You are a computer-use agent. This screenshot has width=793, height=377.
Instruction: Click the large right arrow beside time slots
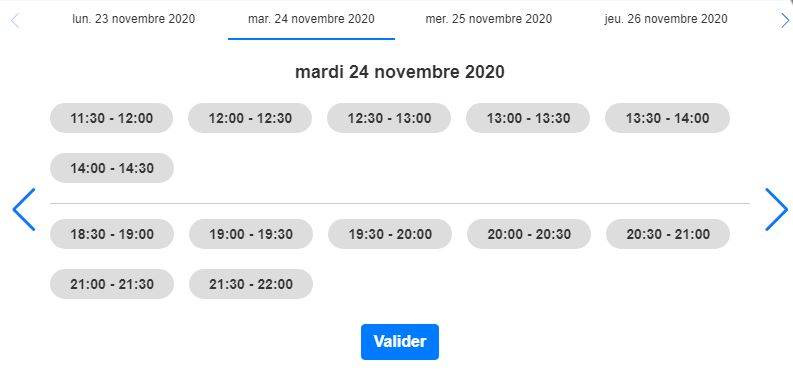[776, 210]
